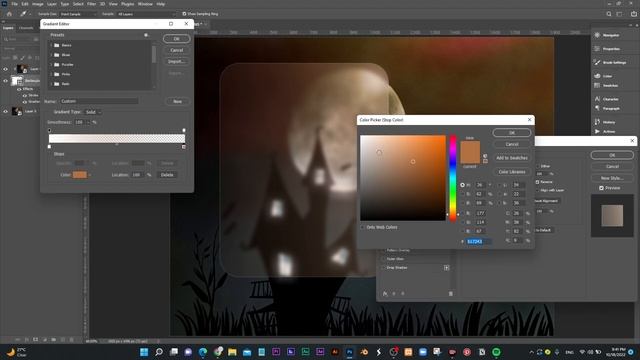Screen dimensions: 640x360
Task: Click the search icon at top right
Action: click(609, 14)
